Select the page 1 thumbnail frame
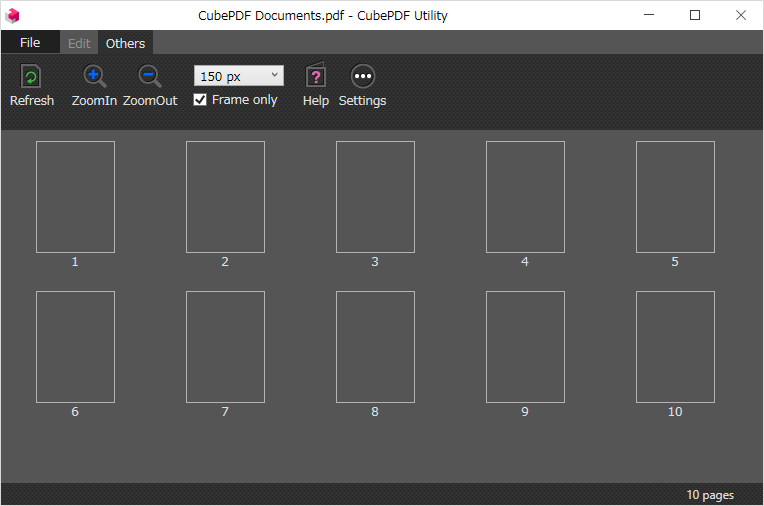Image resolution: width=764 pixels, height=506 pixels. coord(76,197)
